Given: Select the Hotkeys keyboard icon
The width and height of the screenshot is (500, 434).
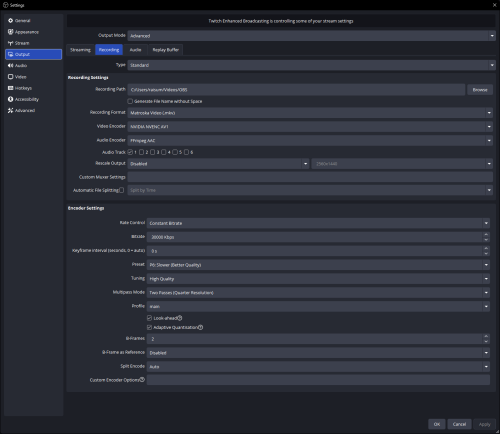Looking at the screenshot, I should [10, 88].
